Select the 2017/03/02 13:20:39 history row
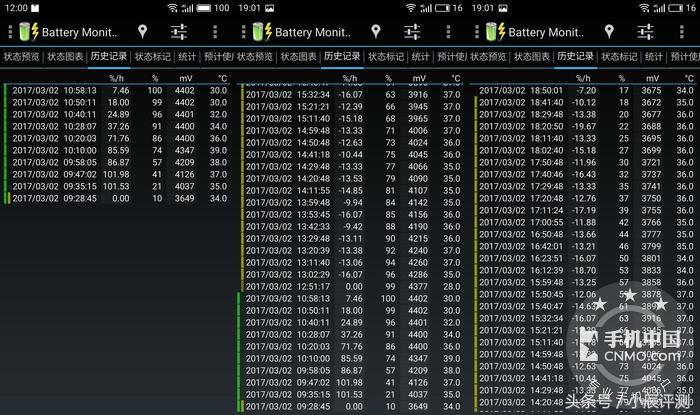 point(351,250)
